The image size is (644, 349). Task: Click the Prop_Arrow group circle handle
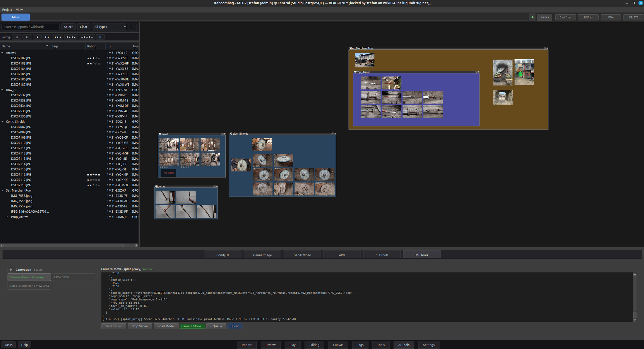pyautogui.click(x=476, y=72)
